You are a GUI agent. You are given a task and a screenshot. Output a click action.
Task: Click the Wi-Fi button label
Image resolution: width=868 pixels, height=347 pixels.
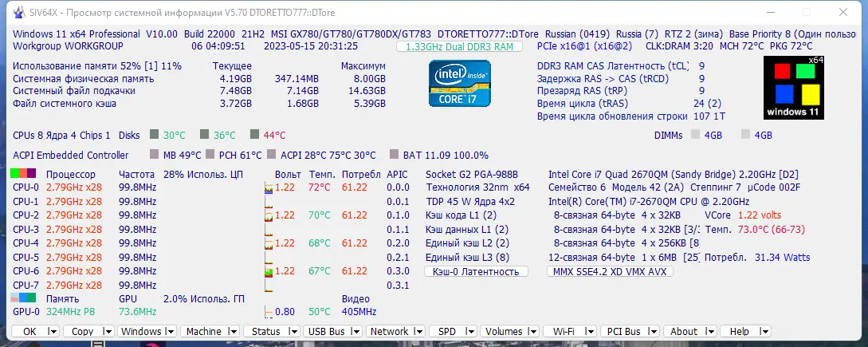(x=564, y=332)
